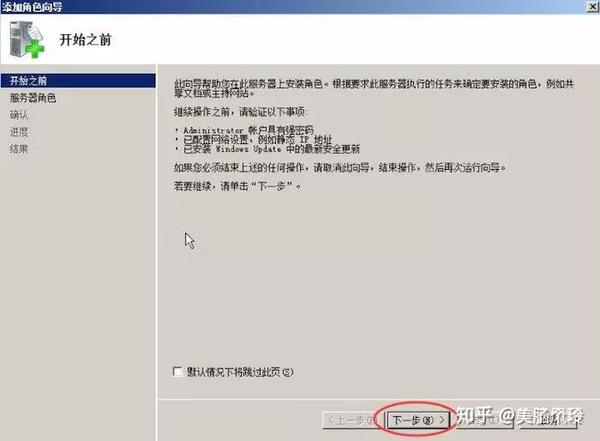Click the server icon with green plus
Screen dimensions: 600x441
(x=27, y=40)
